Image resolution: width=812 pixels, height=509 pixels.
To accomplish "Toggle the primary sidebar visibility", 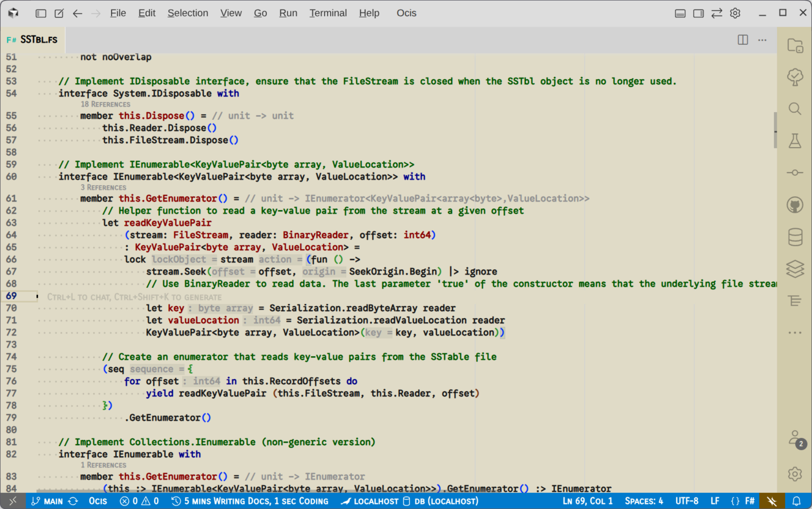I will (x=41, y=13).
